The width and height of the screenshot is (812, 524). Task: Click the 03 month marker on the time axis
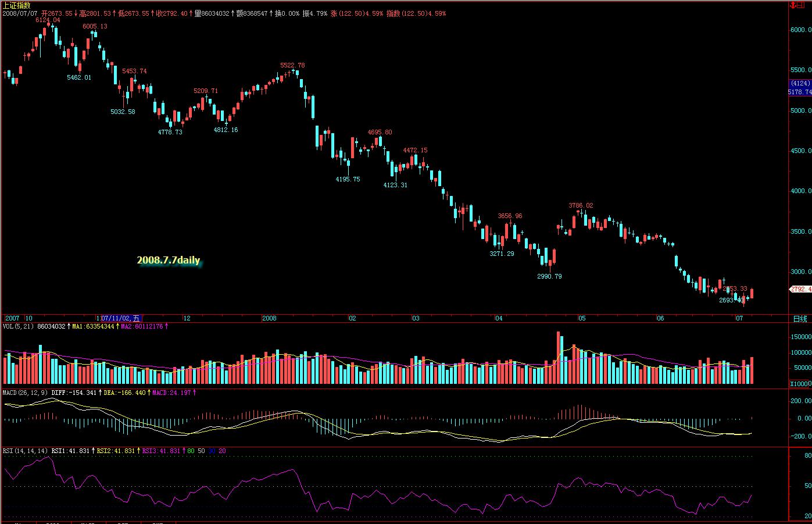pos(416,318)
